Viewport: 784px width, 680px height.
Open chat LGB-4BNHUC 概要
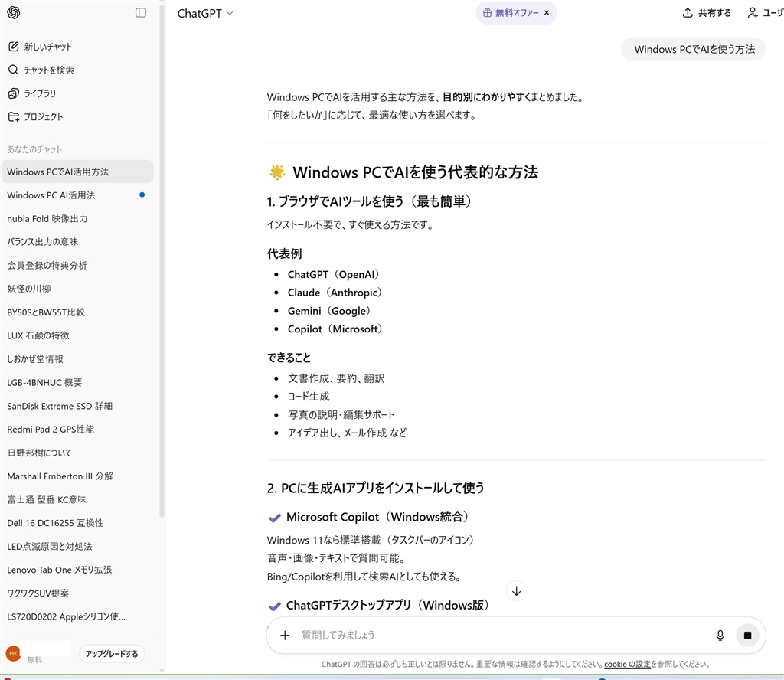point(77,383)
